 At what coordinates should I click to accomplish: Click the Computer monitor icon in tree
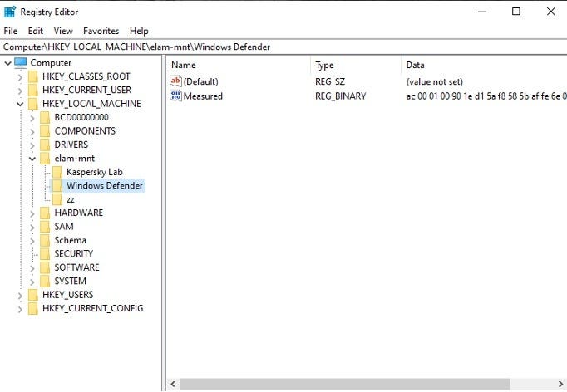tap(21, 63)
